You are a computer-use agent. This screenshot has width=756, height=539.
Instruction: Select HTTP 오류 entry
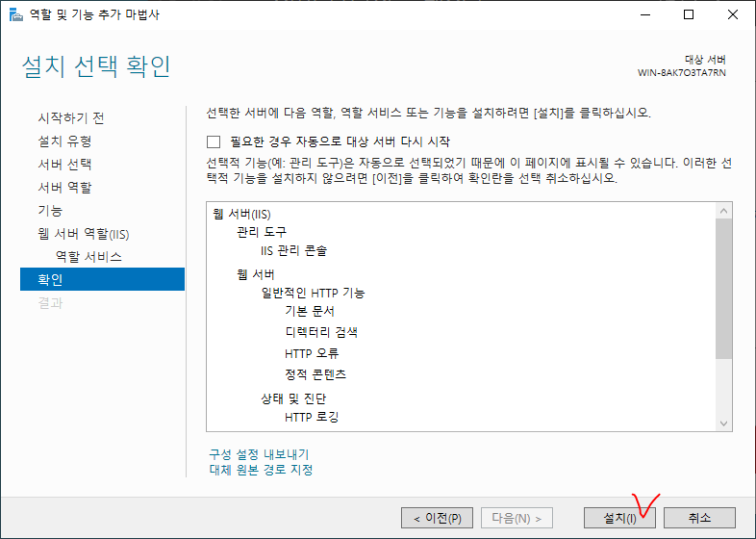tap(312, 353)
